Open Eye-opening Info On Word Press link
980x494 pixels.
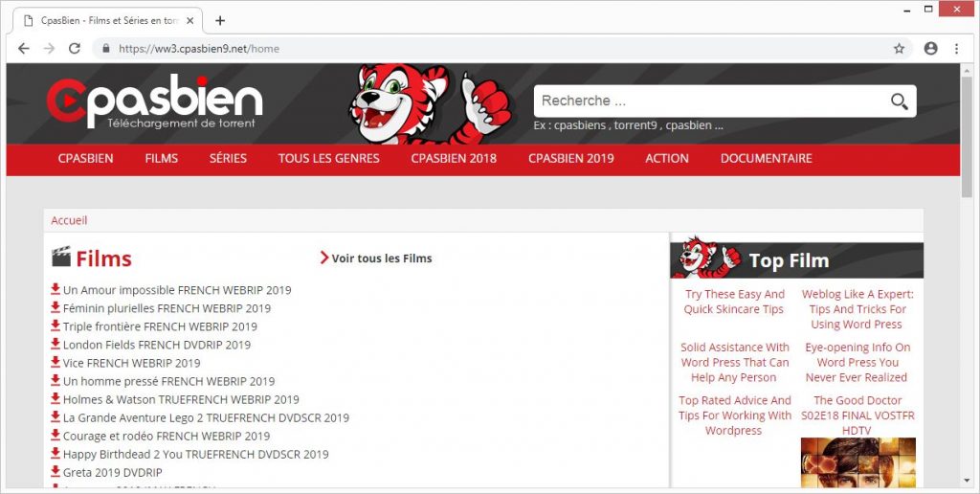click(857, 362)
